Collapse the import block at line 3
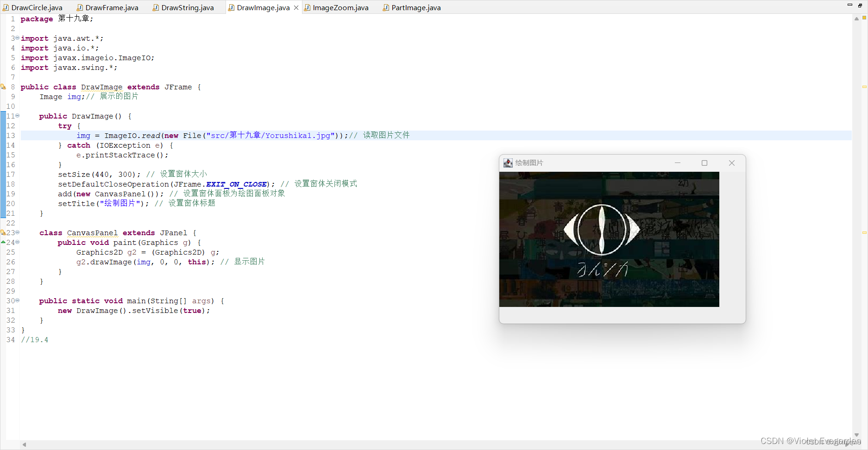 18,38
